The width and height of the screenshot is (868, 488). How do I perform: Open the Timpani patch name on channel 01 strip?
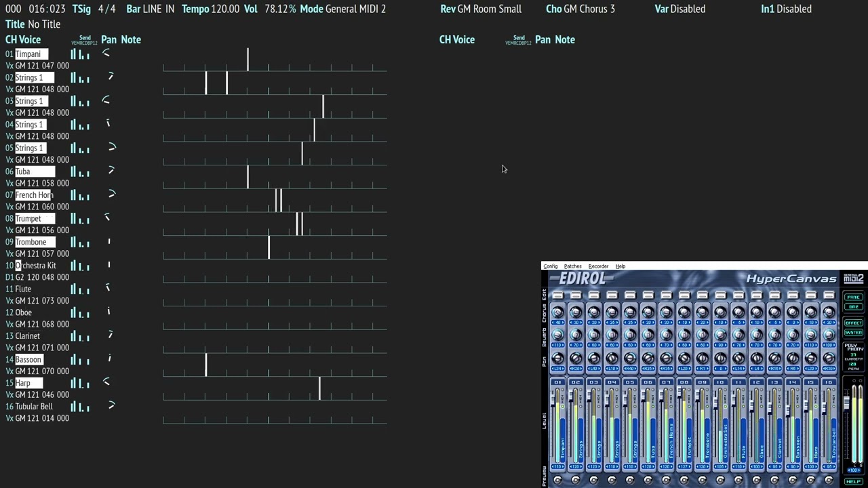[x=563, y=441]
